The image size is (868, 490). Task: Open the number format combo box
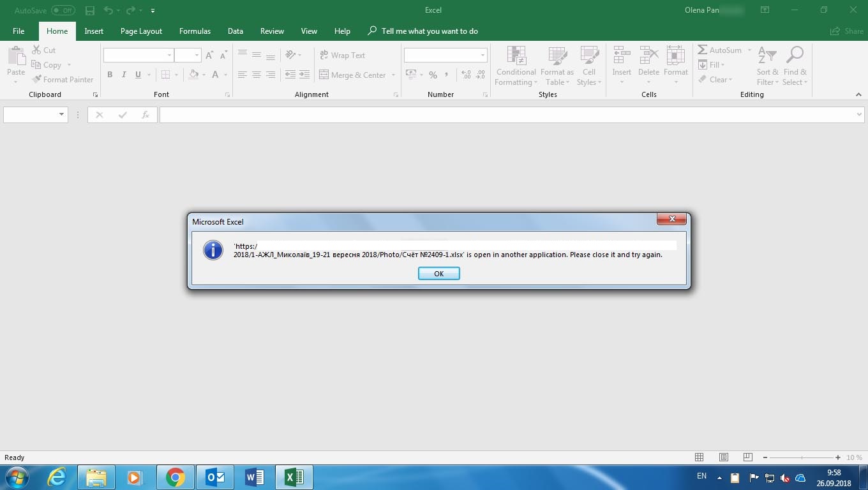coord(445,55)
